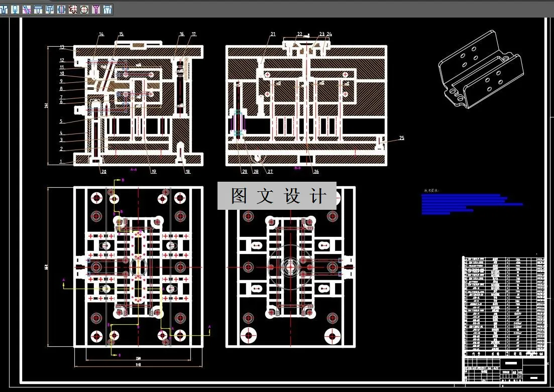
Task: Click the title block at the drawing's lower right
Action: pyautogui.click(x=504, y=370)
